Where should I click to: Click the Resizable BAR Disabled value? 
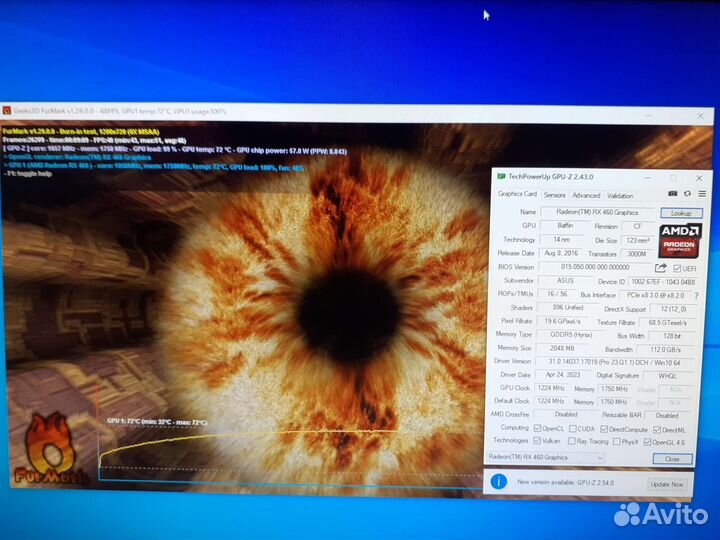coord(667,416)
